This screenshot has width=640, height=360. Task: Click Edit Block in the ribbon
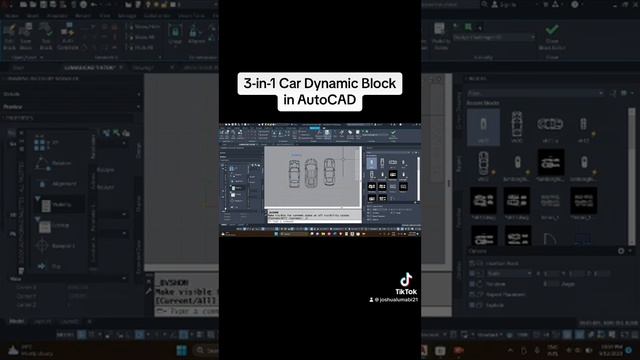pyautogui.click(x=9, y=36)
